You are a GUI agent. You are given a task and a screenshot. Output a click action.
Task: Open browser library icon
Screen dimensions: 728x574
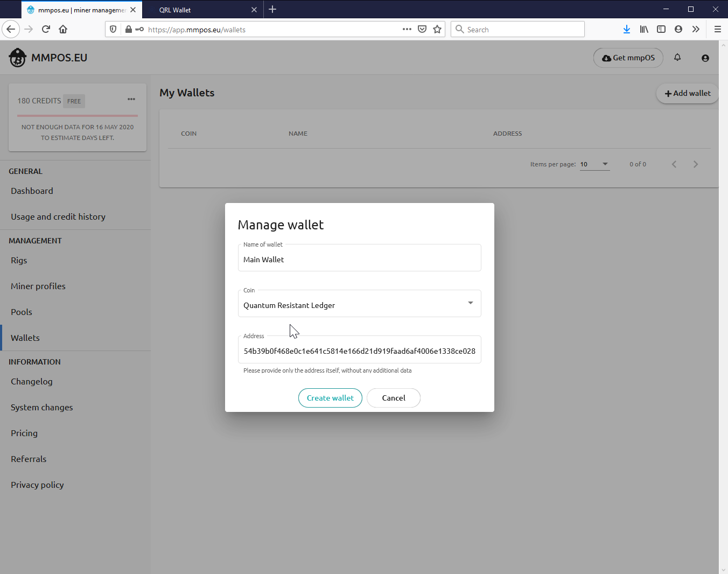pos(644,29)
